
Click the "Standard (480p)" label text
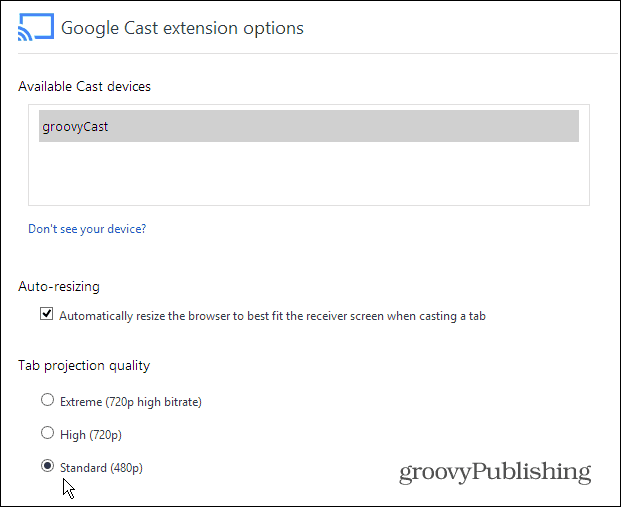point(101,468)
